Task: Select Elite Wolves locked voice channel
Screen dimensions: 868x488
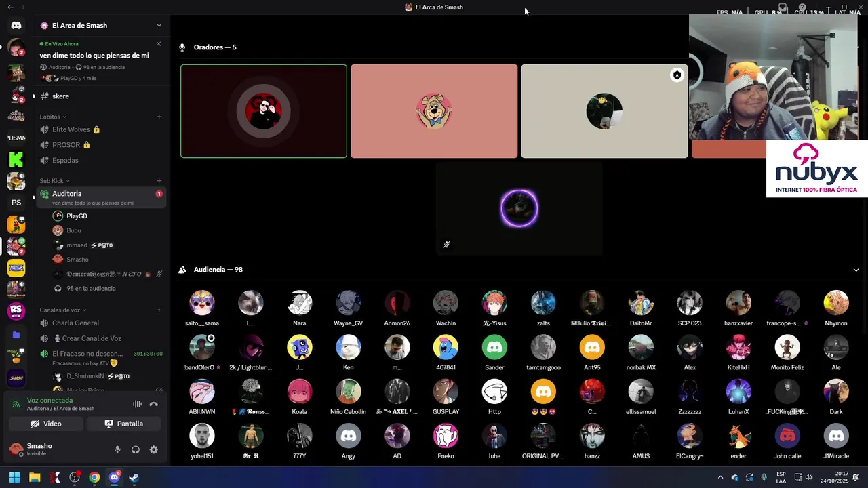Action: pos(101,129)
